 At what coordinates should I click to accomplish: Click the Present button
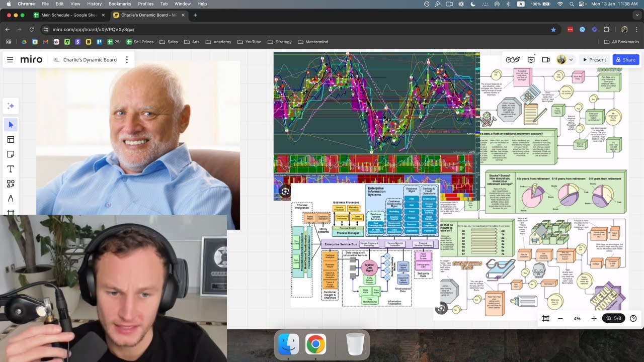[594, 59]
